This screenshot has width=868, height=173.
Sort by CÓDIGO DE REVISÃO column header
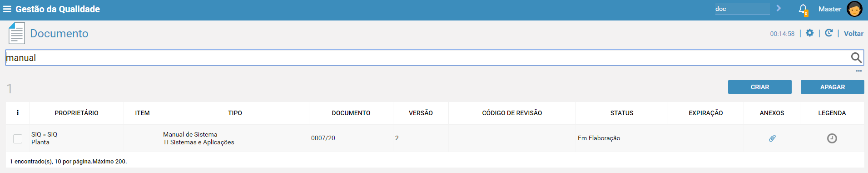click(x=512, y=113)
